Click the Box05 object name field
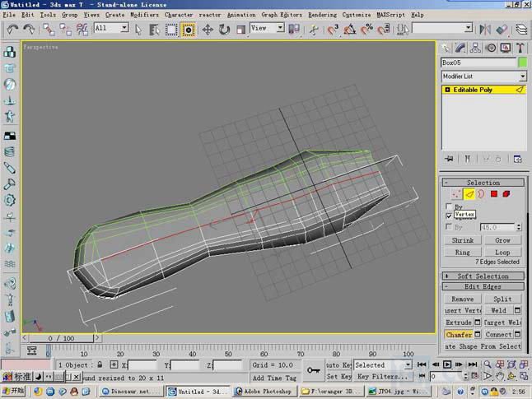This screenshot has height=399, width=532. (478, 63)
